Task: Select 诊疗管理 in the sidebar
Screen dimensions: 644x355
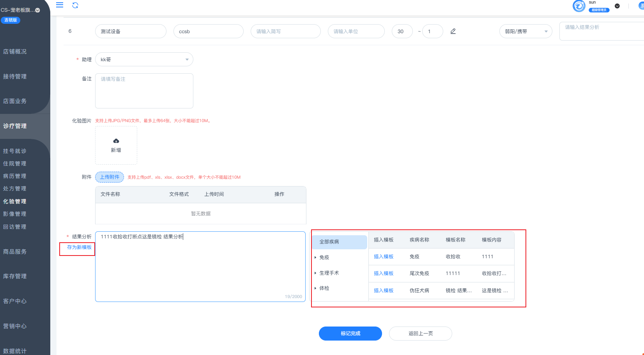Action: (15, 126)
